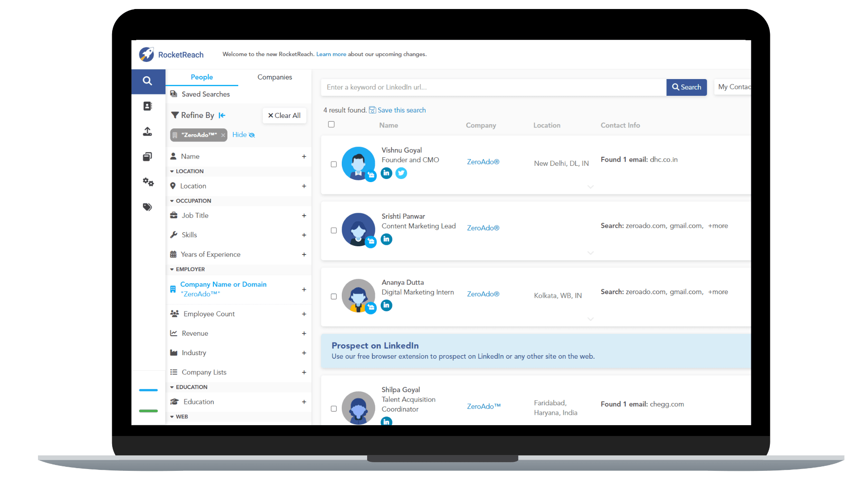Collapse the Refine By panel arrow icon
Screen dimensions: 868x488
222,115
